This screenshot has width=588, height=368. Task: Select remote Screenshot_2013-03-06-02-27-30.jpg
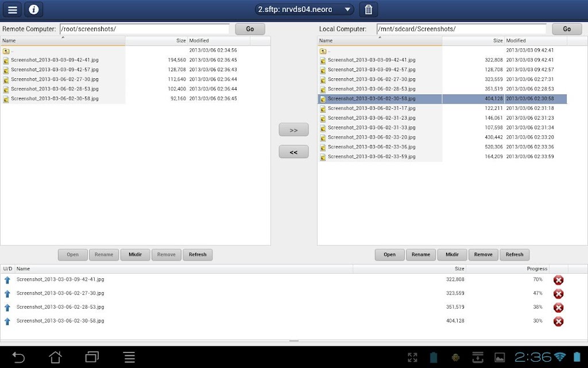pos(55,79)
